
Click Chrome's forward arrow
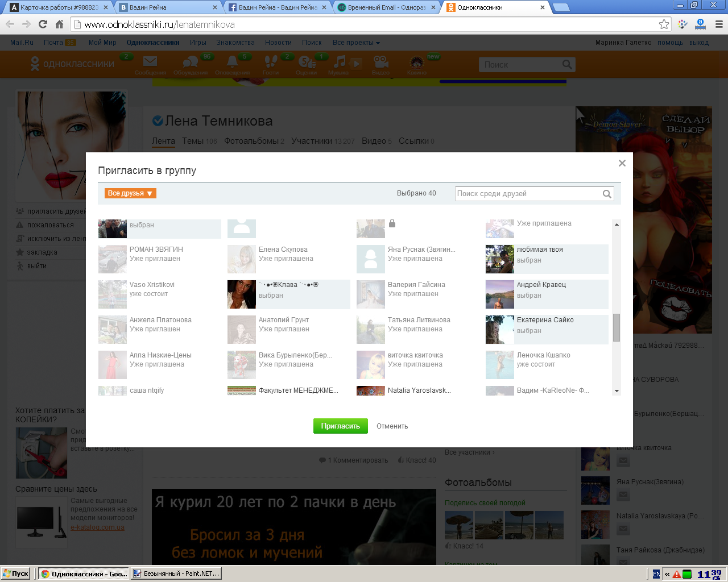[26, 24]
